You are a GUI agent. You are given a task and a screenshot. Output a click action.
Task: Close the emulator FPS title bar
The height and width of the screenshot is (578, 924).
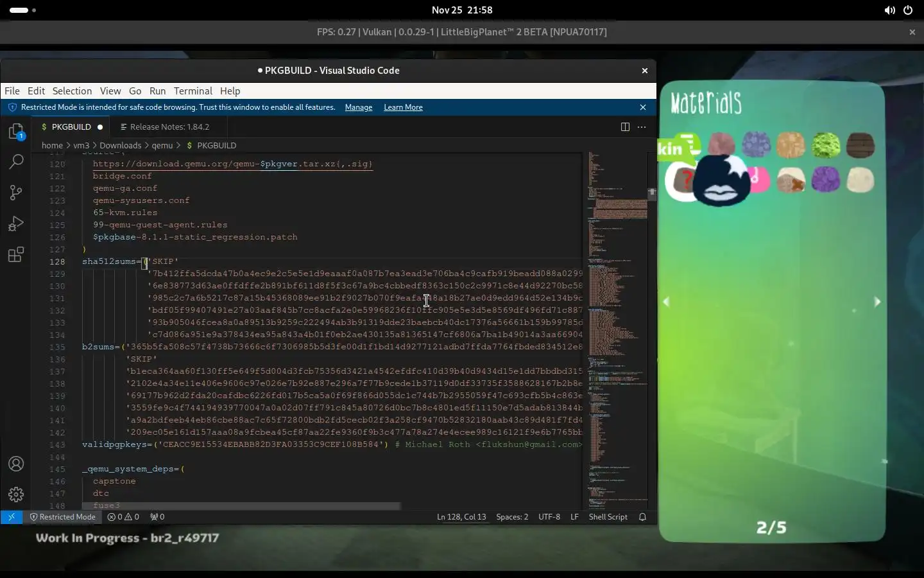(912, 32)
